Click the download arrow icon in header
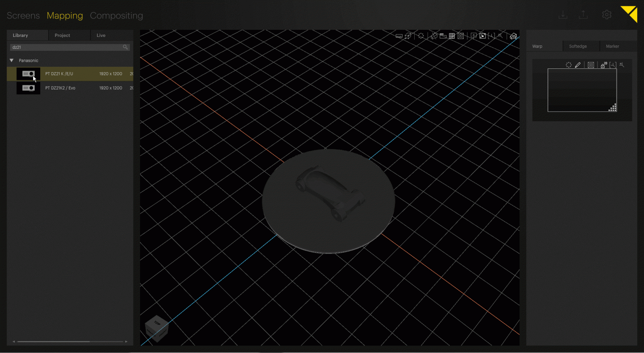644x353 pixels. [563, 15]
